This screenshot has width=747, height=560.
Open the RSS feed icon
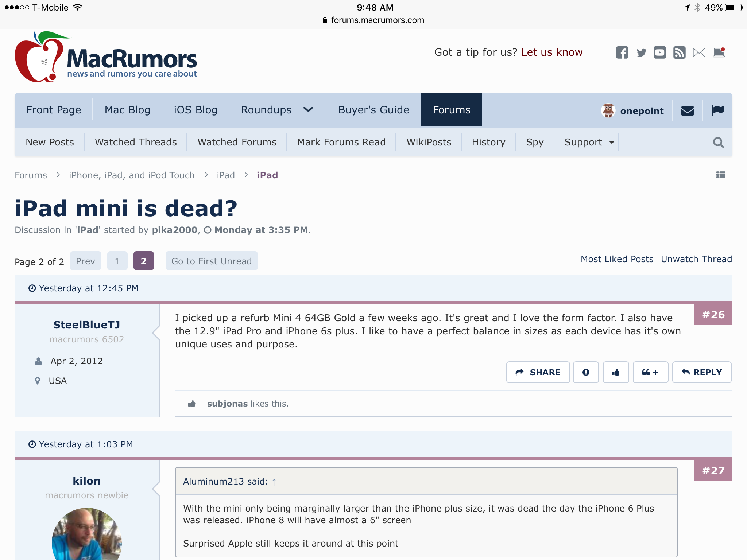pos(679,52)
